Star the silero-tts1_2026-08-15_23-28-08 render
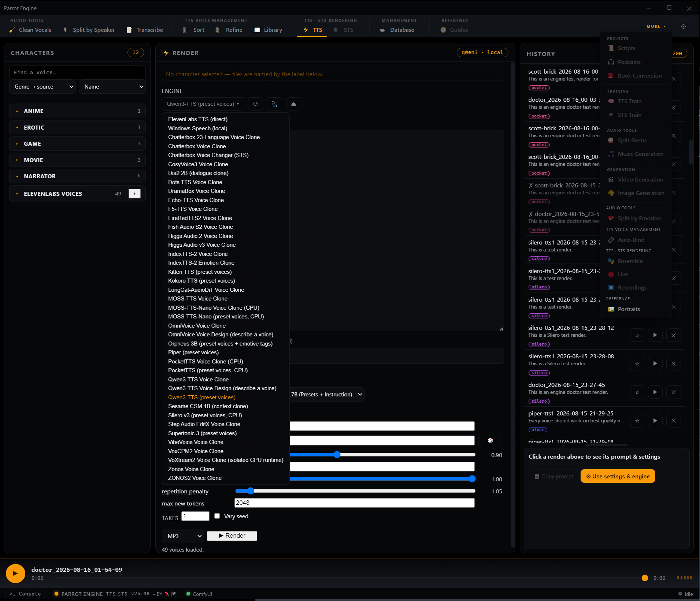 pos(637,364)
